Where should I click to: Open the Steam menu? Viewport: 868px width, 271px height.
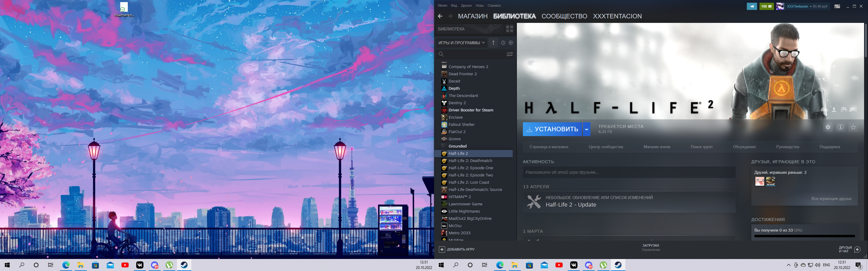pos(442,6)
